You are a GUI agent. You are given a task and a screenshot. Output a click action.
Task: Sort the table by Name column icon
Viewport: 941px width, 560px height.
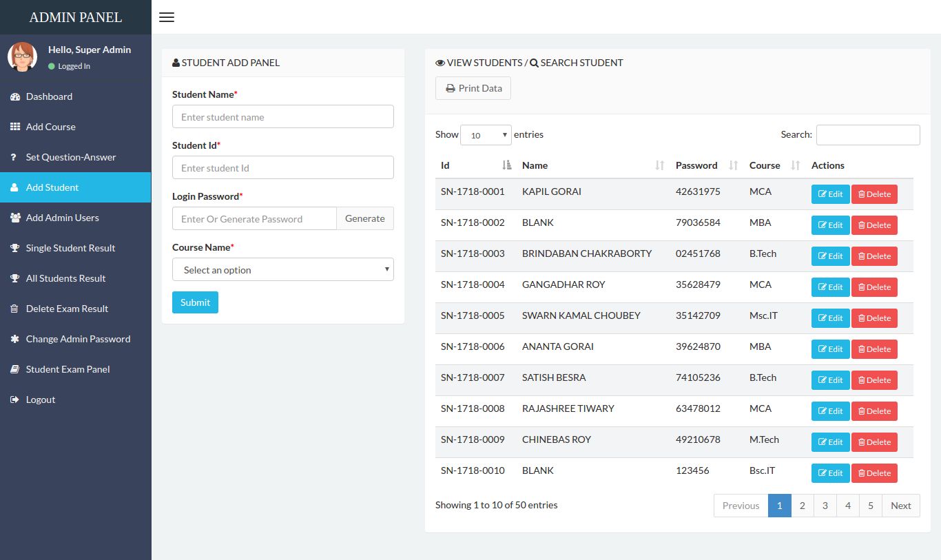pyautogui.click(x=660, y=165)
